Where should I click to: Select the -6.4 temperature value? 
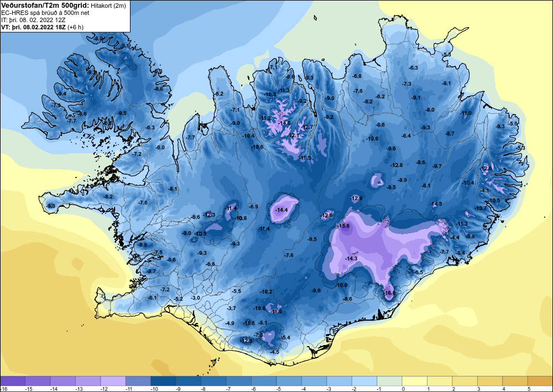(406, 135)
